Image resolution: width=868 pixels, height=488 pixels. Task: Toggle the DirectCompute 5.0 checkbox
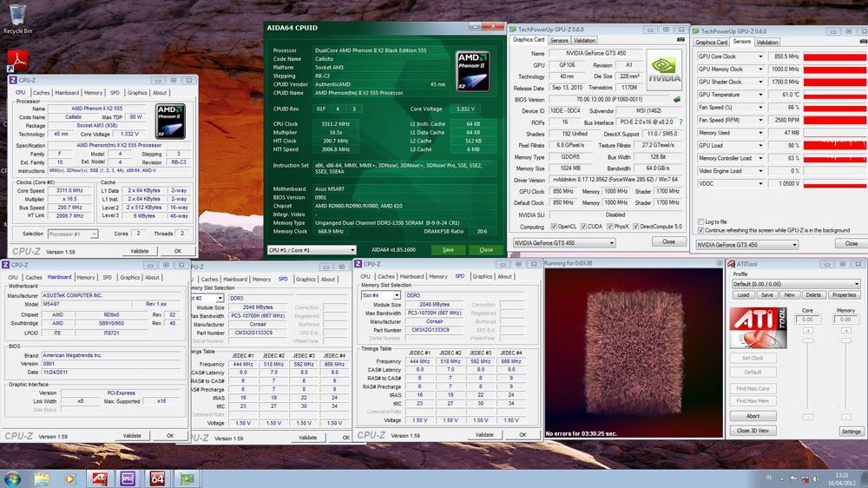636,227
